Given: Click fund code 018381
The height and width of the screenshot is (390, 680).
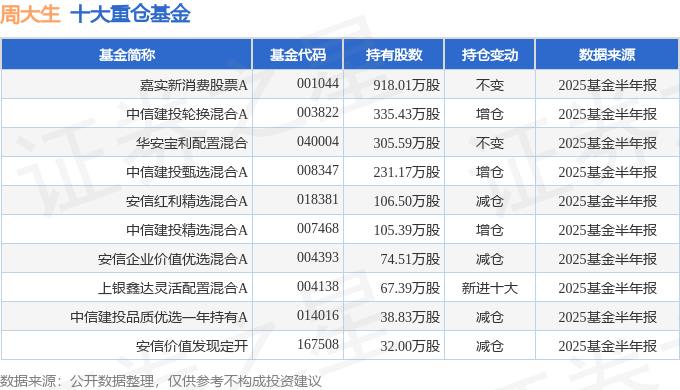Looking at the screenshot, I should click(x=318, y=200).
